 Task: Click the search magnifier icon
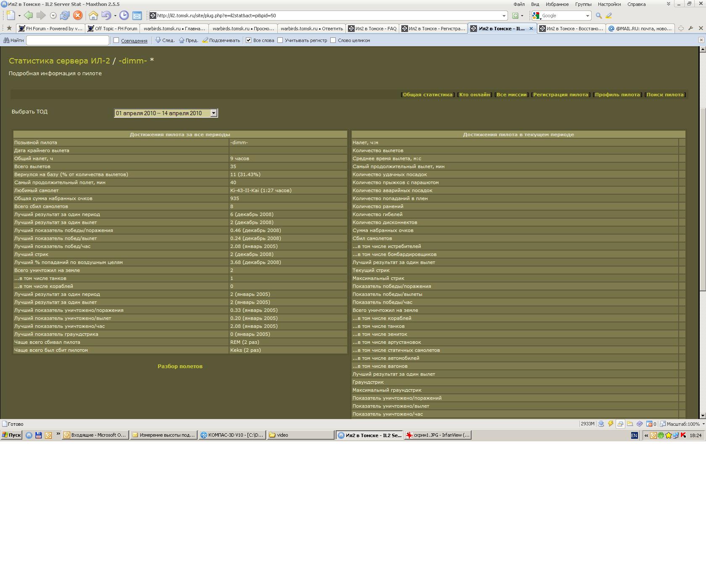coord(599,16)
